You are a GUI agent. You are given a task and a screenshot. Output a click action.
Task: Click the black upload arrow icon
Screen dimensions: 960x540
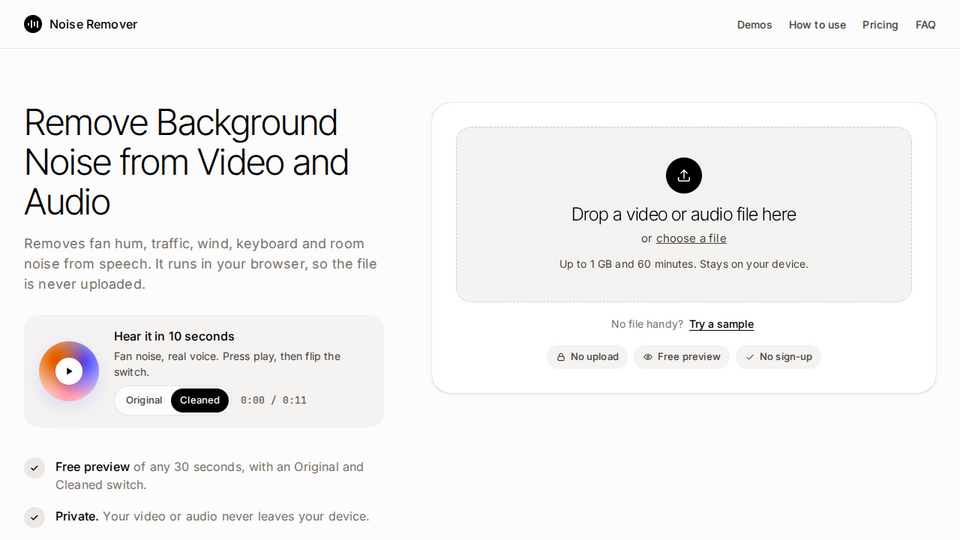(x=684, y=176)
